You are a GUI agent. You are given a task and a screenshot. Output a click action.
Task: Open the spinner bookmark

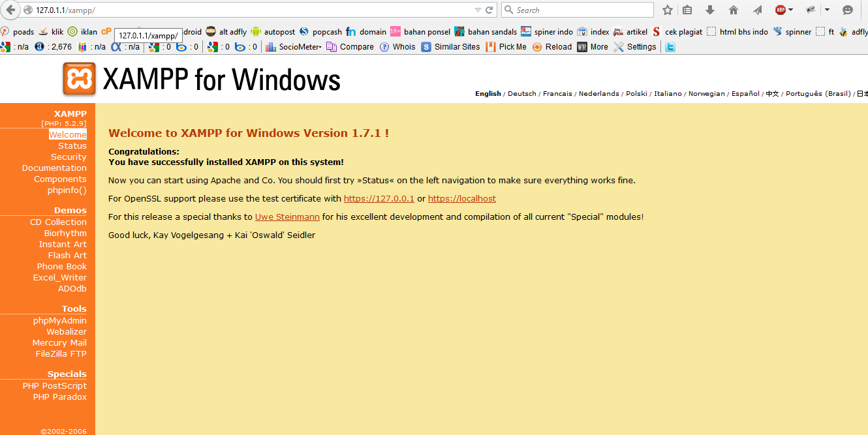(x=792, y=31)
